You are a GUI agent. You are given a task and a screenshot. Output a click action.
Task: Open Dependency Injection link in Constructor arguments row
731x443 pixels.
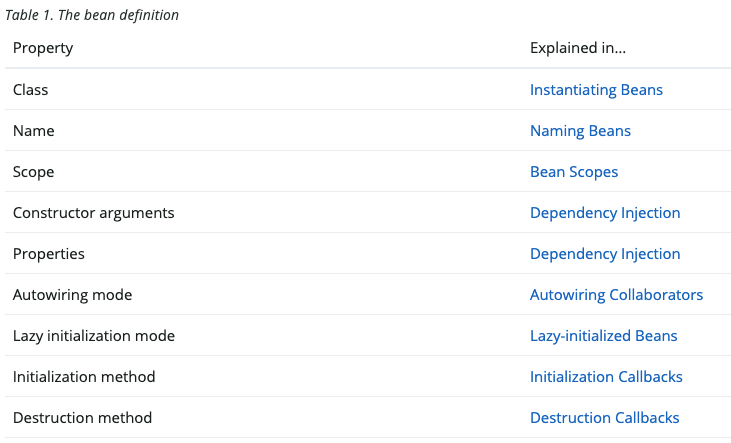(605, 213)
